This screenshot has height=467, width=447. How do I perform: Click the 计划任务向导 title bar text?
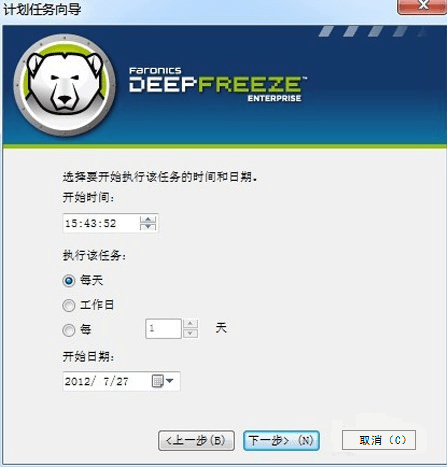tap(42, 9)
